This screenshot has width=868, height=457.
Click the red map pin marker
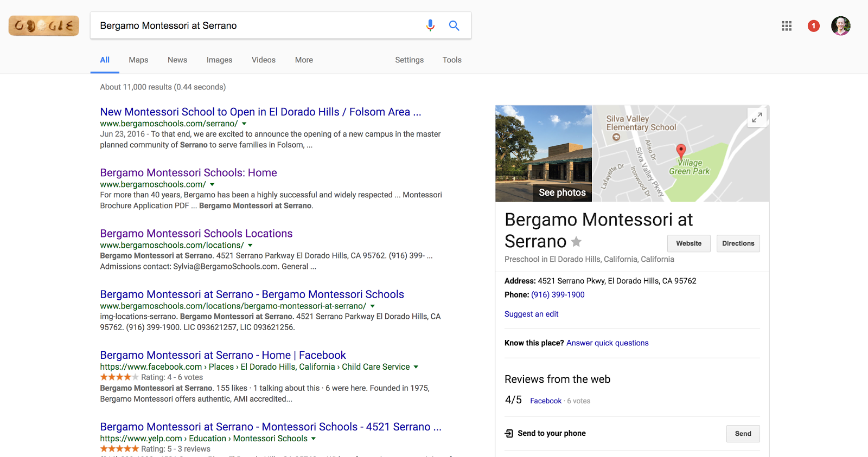[x=681, y=151]
